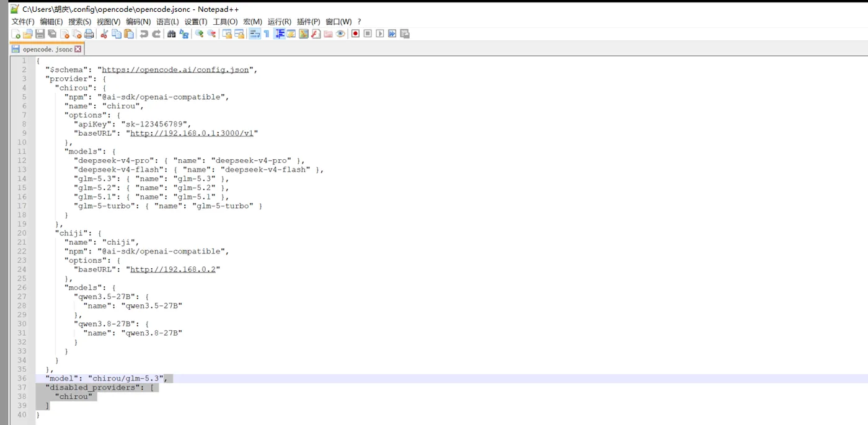
Task: Open the 编辑(E) menu
Action: click(51, 22)
